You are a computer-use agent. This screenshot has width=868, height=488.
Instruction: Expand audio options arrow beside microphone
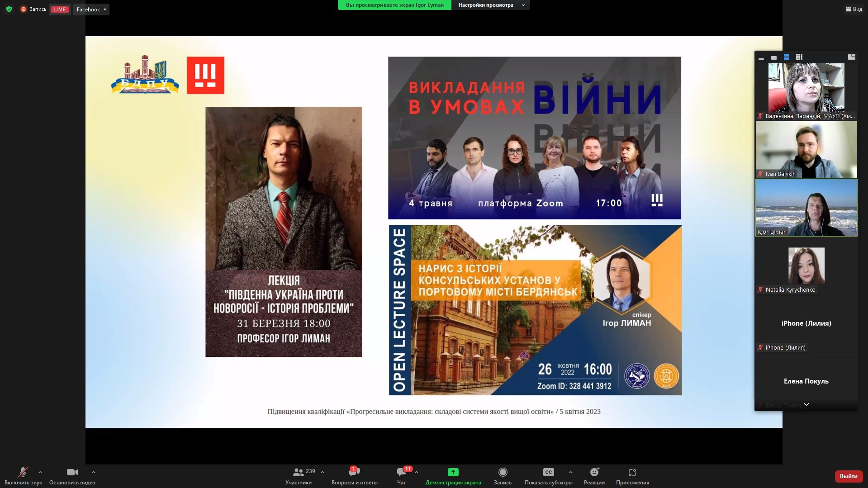coord(40,472)
